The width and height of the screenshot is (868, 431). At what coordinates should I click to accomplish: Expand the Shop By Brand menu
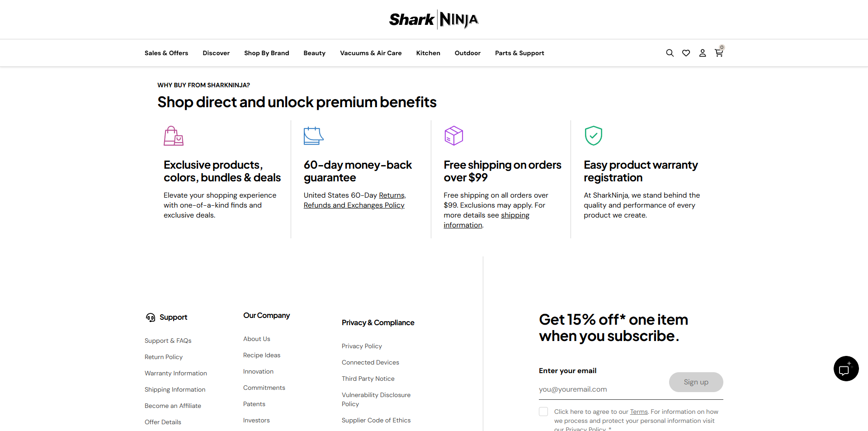pyautogui.click(x=267, y=53)
